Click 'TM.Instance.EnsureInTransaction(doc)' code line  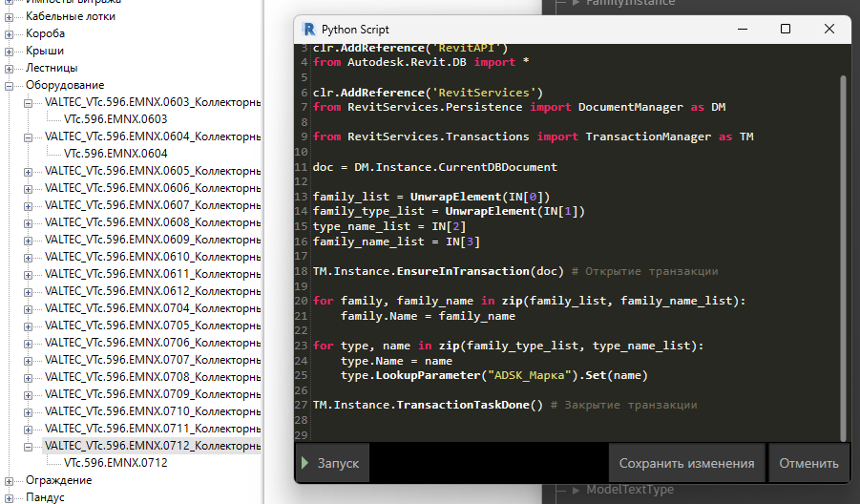438,271
